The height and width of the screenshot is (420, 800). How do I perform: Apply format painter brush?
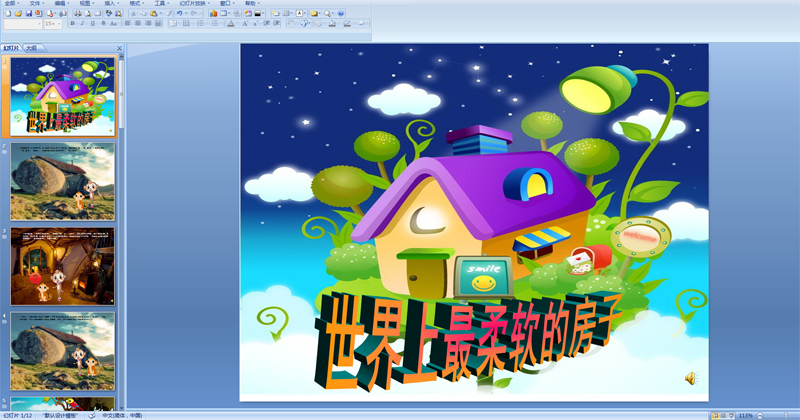pyautogui.click(x=168, y=14)
